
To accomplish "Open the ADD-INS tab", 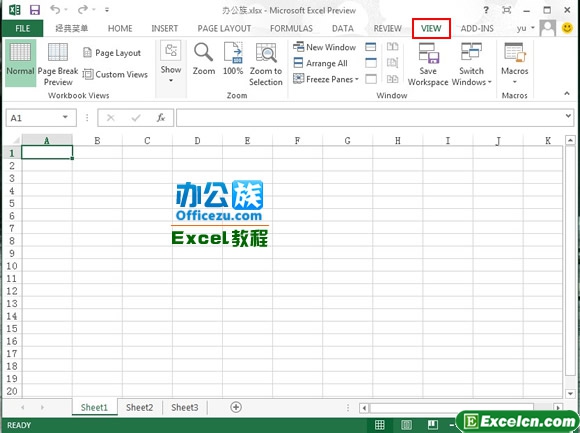I will [x=477, y=28].
